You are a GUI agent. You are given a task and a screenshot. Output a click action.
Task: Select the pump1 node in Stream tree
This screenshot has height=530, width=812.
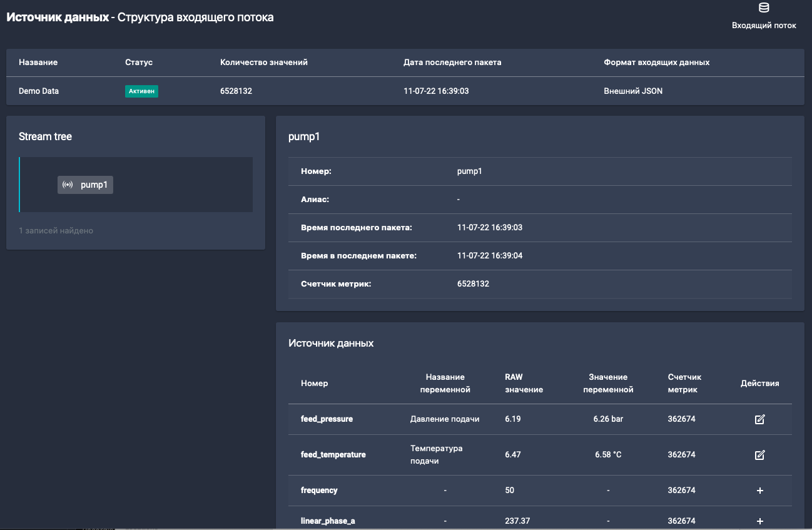(93, 185)
